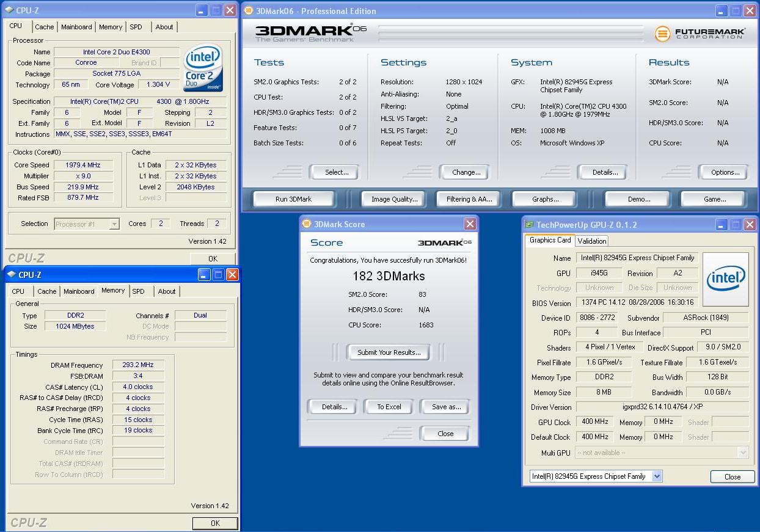Click SM2.0 Score value 83
Viewport: 760px width, 532px height.
422,294
